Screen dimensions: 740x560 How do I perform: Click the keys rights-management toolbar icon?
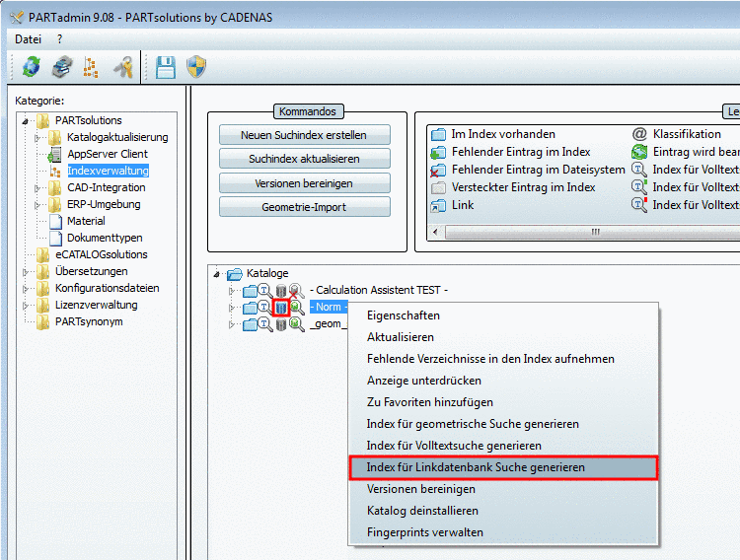pyautogui.click(x=123, y=66)
